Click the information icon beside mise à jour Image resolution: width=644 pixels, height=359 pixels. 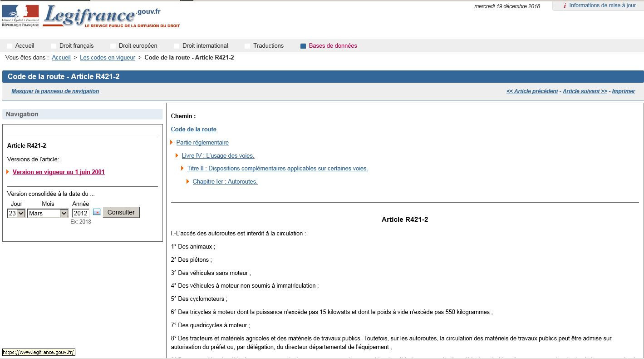(565, 6)
